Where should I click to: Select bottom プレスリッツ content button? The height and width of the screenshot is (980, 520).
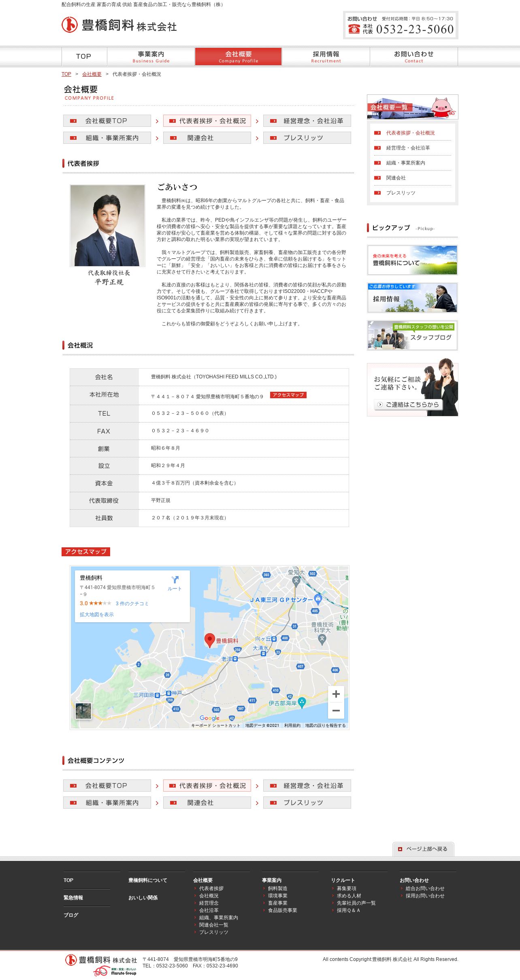[x=307, y=803]
